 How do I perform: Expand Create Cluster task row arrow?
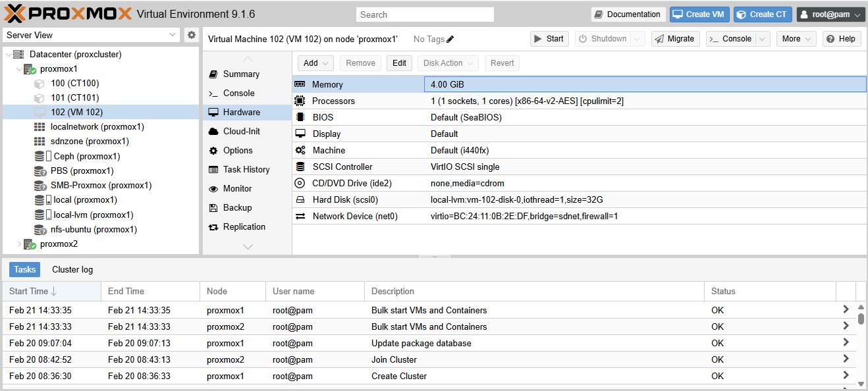846,376
